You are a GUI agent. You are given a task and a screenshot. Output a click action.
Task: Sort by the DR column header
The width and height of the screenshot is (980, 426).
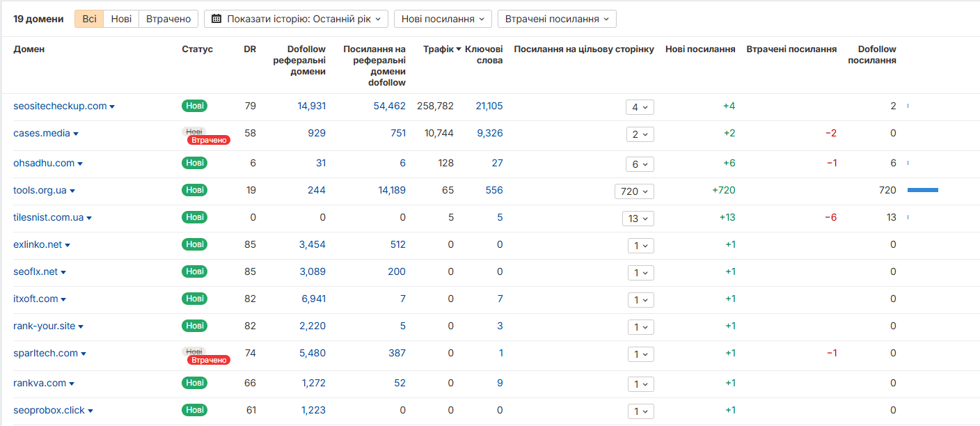[250, 49]
